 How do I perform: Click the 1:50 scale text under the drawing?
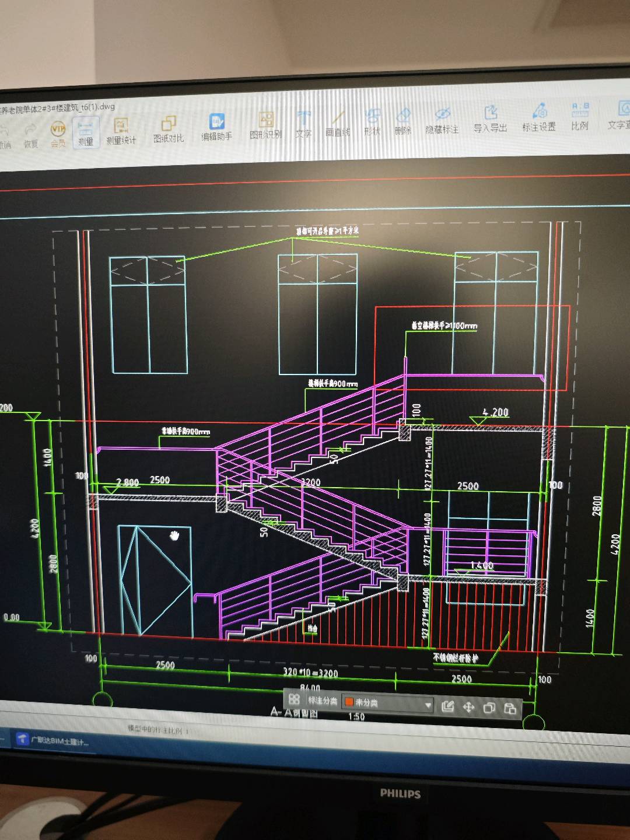click(x=356, y=716)
